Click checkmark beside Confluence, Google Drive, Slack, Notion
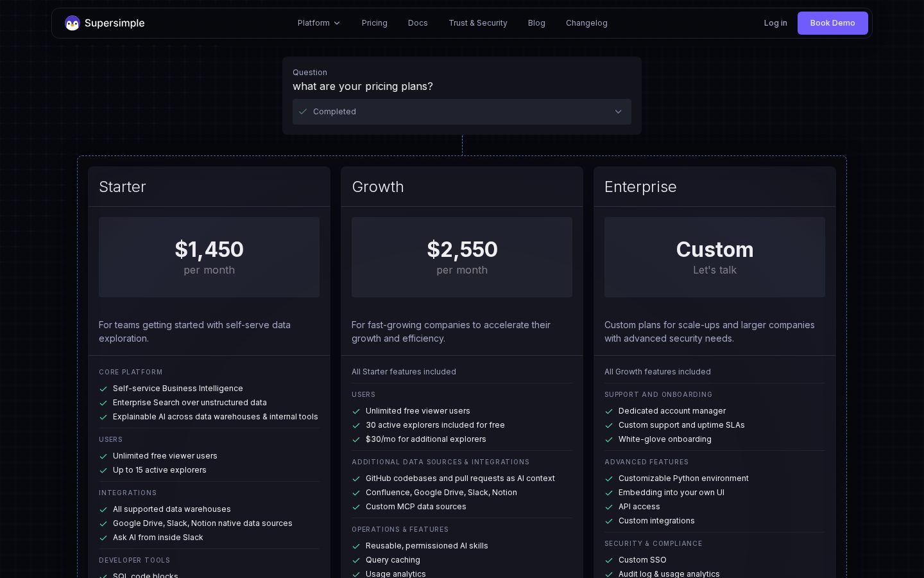The width and height of the screenshot is (924, 578). pos(356,493)
